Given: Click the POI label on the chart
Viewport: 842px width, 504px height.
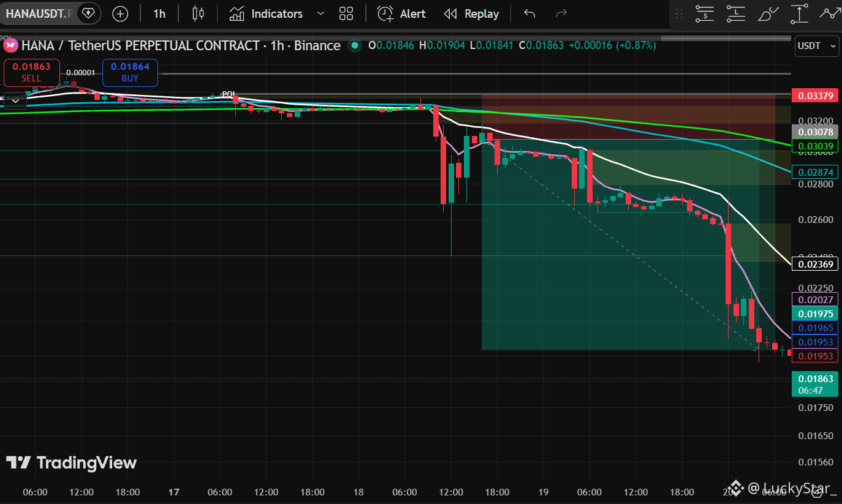Looking at the screenshot, I should [x=229, y=94].
